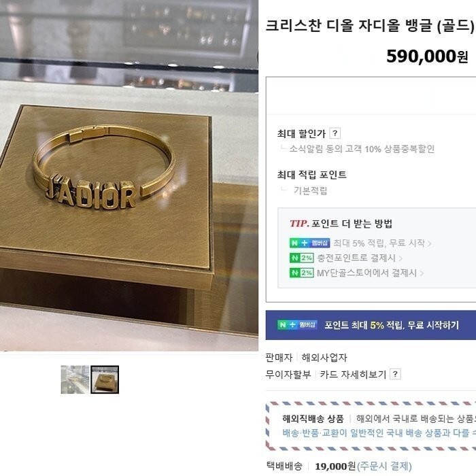Expand the 최대 5% 적립, 무료 시작 link arrow

pos(430,243)
